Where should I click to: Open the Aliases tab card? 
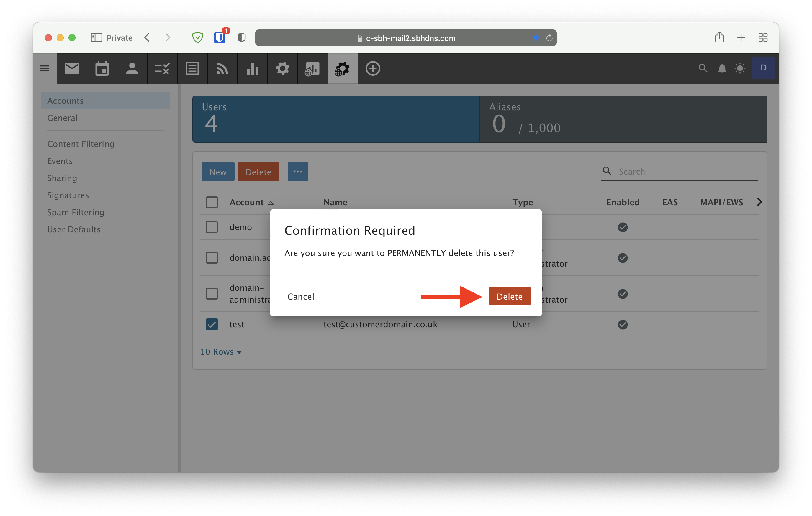(623, 119)
